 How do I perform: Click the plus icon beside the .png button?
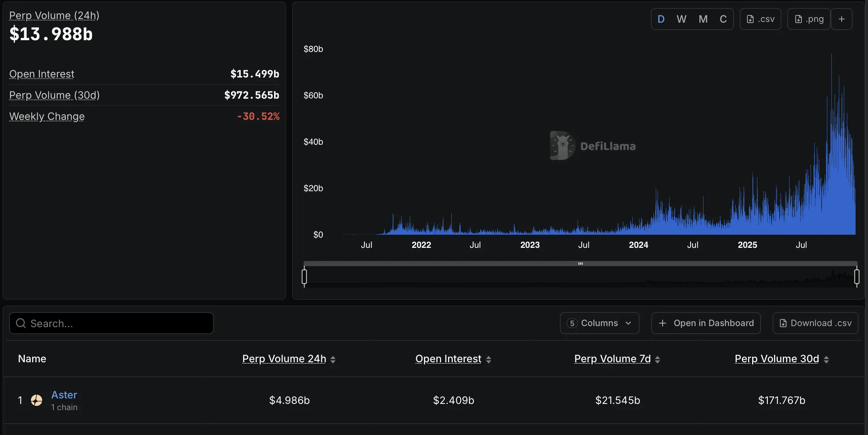pyautogui.click(x=841, y=19)
